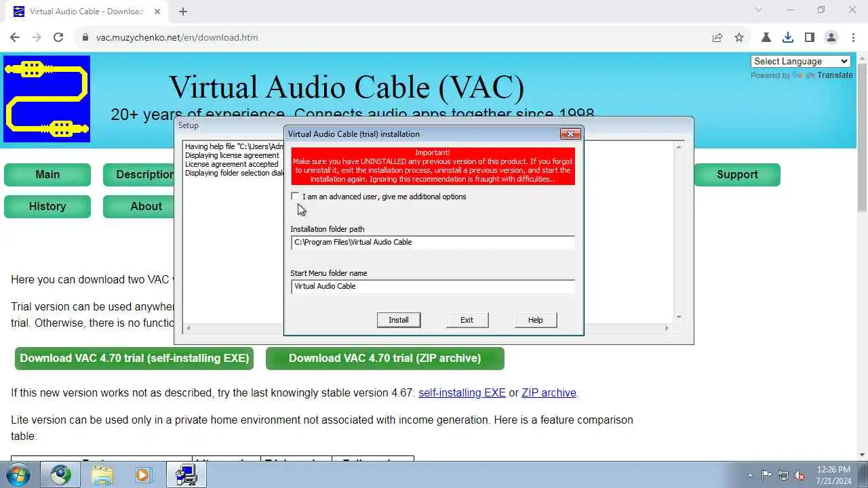Viewport: 868px width, 488px height.
Task: Open the Chrome Labs flask icon
Action: click(x=766, y=37)
